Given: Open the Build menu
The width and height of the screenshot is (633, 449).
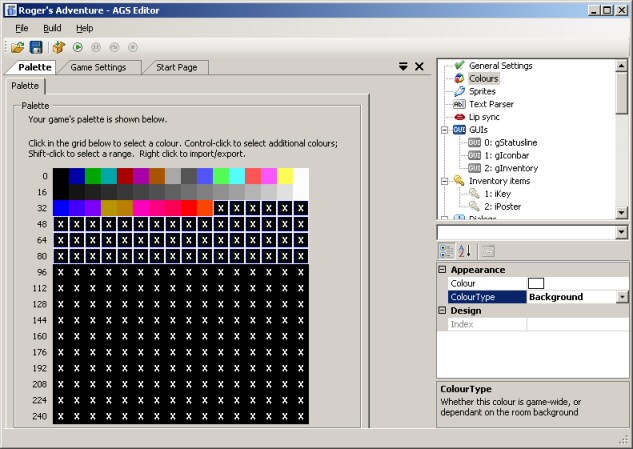Looking at the screenshot, I should [52, 28].
